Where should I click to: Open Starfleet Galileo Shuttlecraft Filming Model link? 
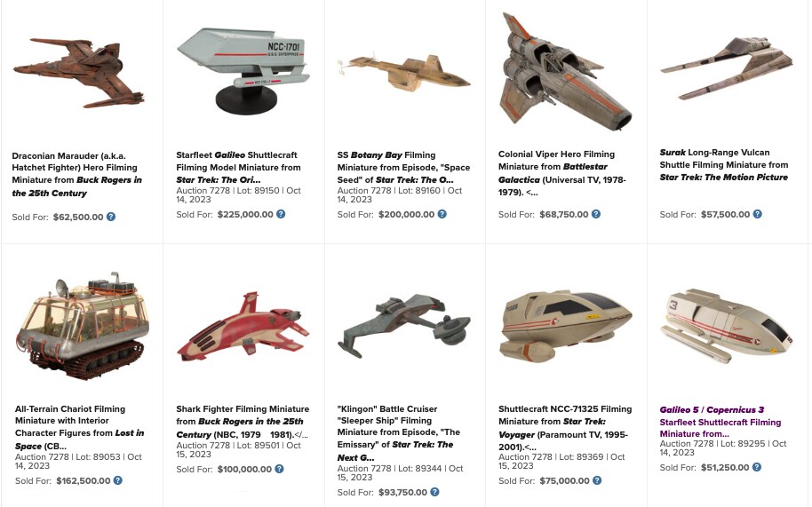click(x=238, y=167)
